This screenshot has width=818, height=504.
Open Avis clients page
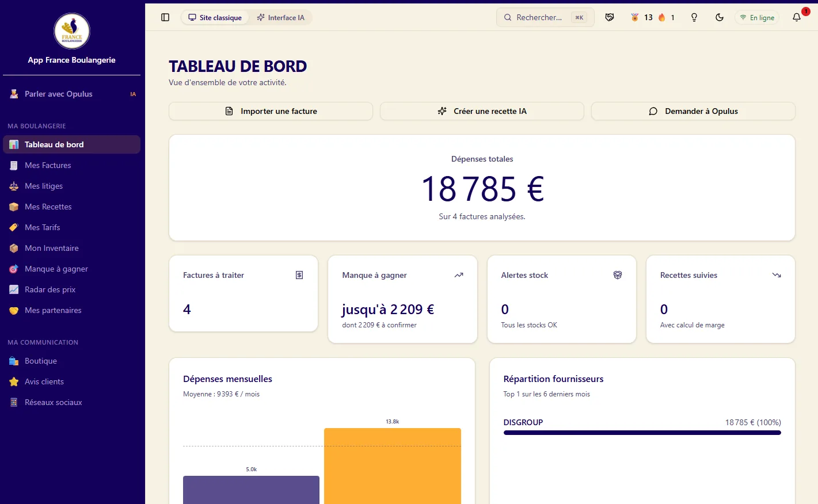(72, 381)
